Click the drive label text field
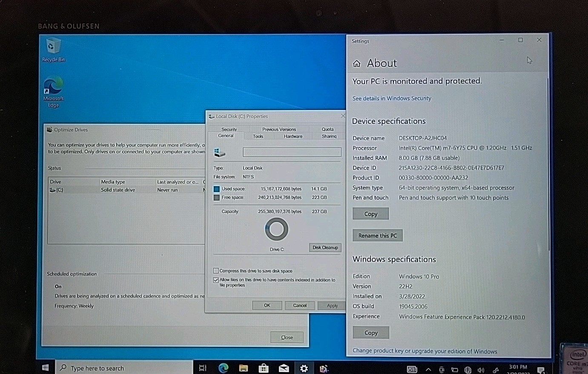Screen dimensions: 588x374 click(x=292, y=152)
